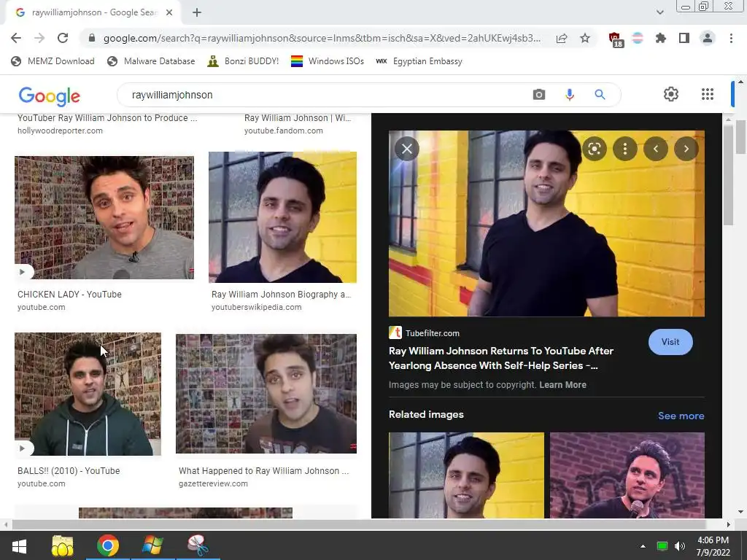Click the Google Lens icon on preview
Image resolution: width=747 pixels, height=560 pixels.
(x=594, y=149)
